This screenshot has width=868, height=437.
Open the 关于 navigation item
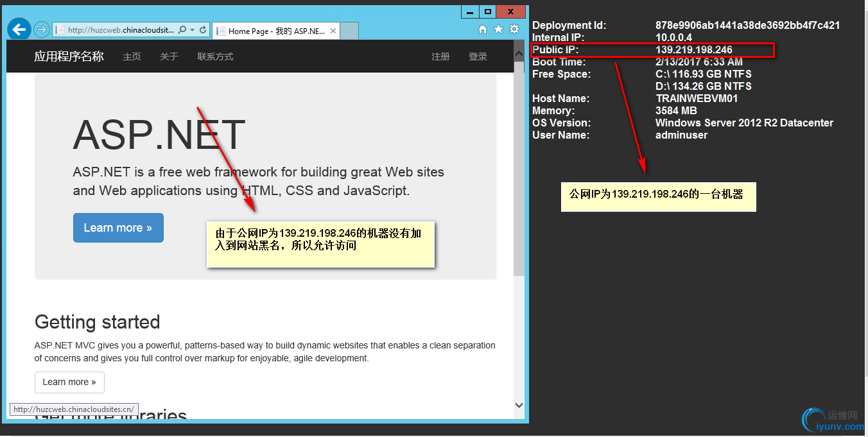169,56
